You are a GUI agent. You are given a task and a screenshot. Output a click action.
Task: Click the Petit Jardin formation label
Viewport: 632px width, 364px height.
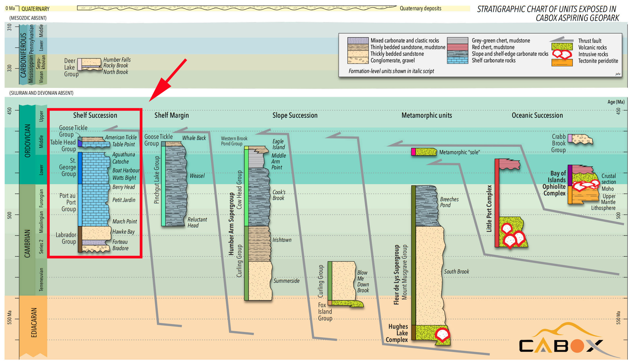click(124, 200)
